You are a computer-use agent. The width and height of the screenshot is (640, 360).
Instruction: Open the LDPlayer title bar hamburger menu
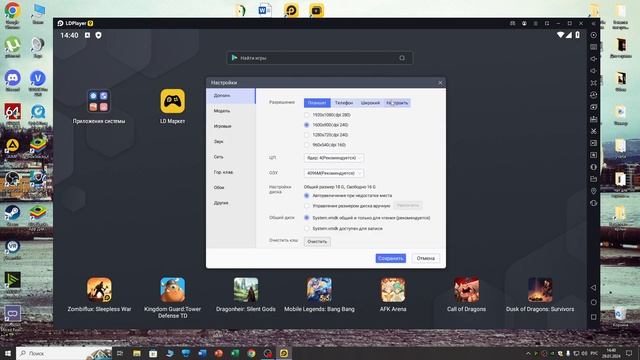tap(536, 24)
